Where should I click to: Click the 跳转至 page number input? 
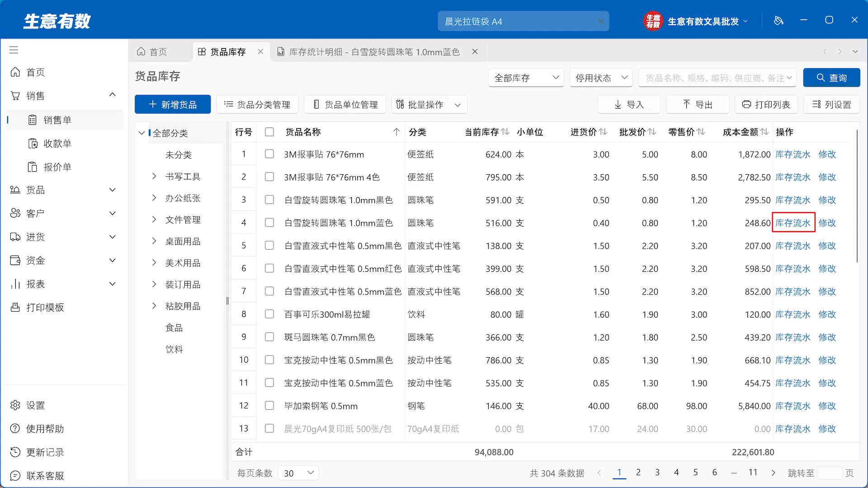point(830,473)
